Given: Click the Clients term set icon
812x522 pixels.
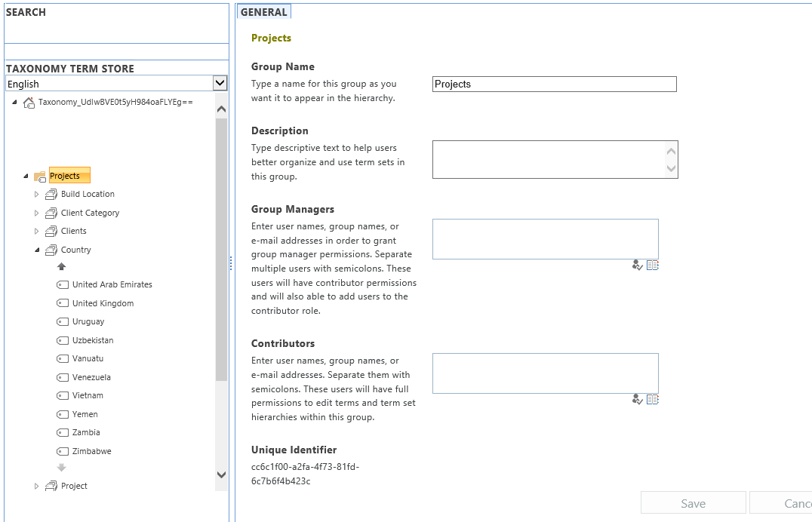Looking at the screenshot, I should click(51, 232).
